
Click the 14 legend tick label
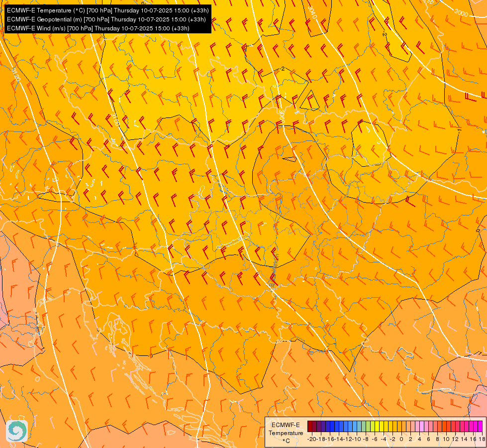click(464, 439)
